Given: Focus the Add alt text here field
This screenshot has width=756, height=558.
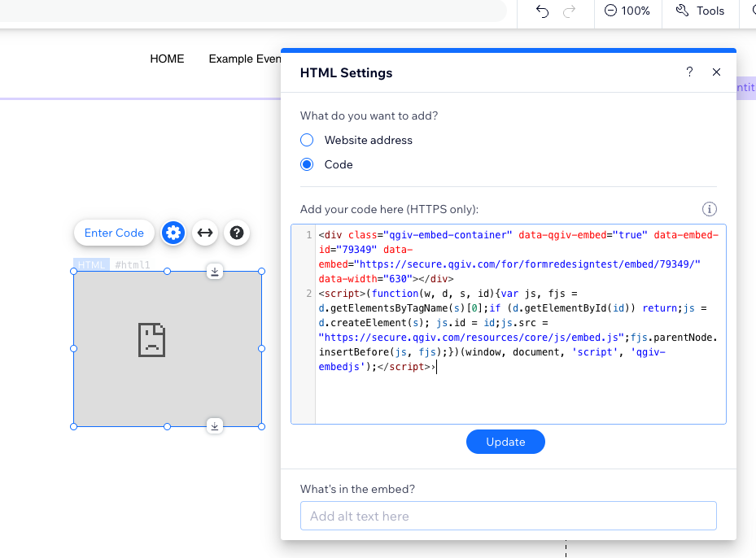Looking at the screenshot, I should coord(508,516).
